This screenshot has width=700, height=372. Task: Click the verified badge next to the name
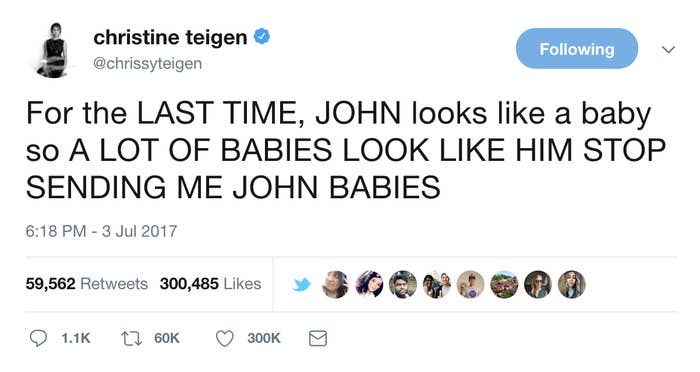[x=262, y=37]
